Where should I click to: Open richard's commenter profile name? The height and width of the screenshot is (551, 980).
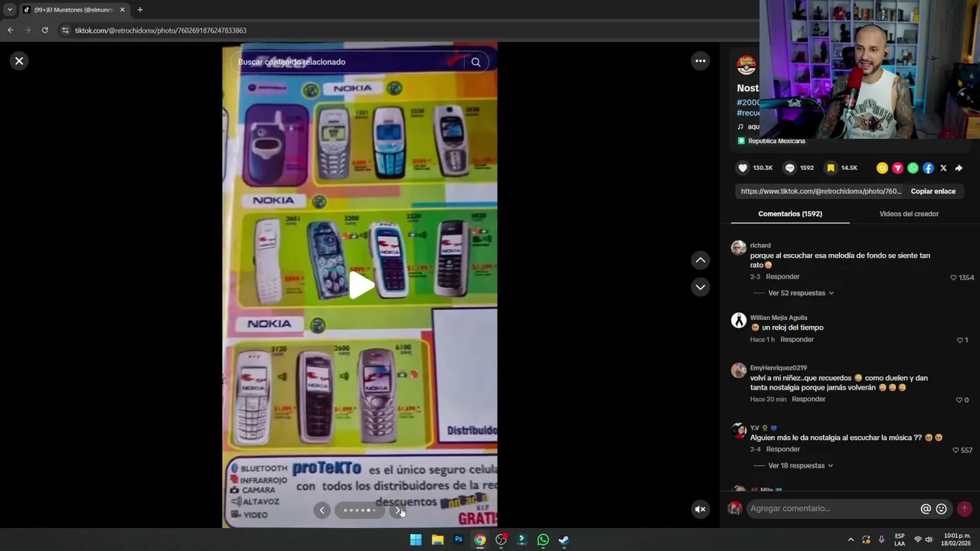[x=760, y=246]
